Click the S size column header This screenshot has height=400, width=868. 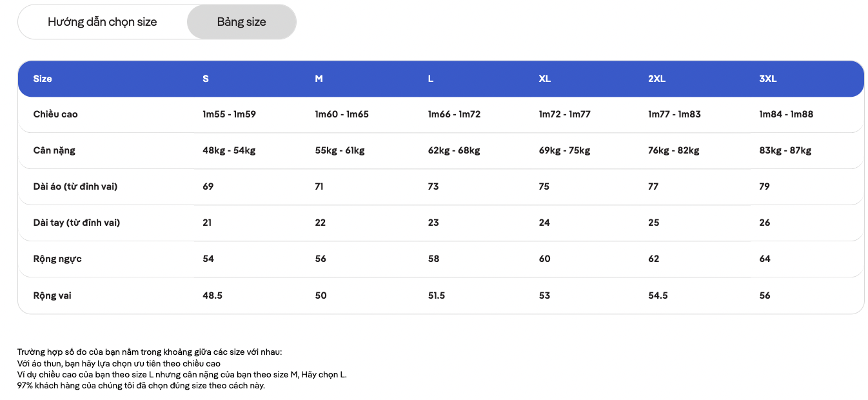tap(206, 79)
